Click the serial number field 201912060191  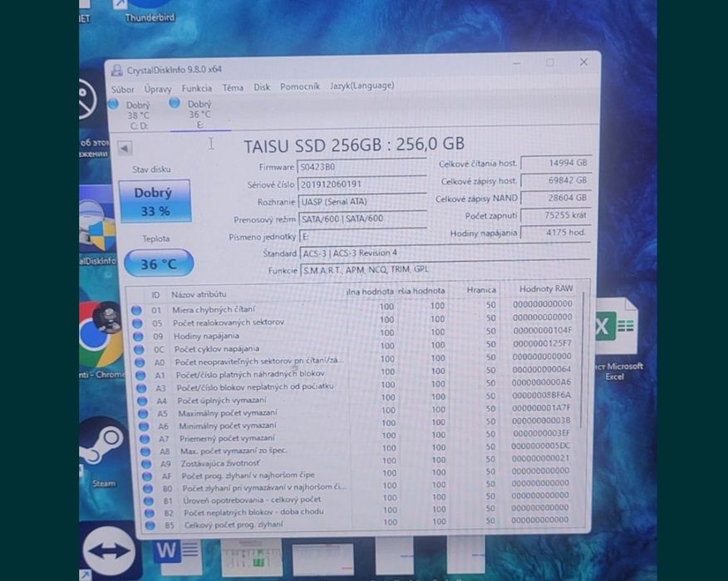click(x=362, y=184)
